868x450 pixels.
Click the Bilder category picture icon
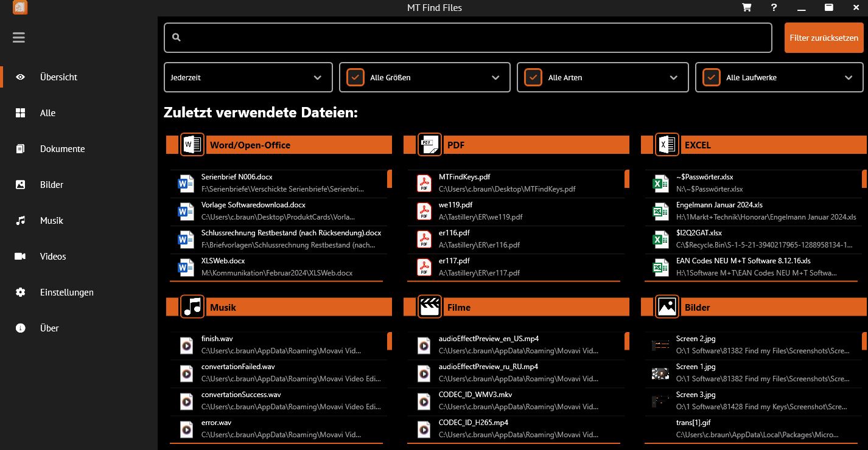[x=667, y=307]
